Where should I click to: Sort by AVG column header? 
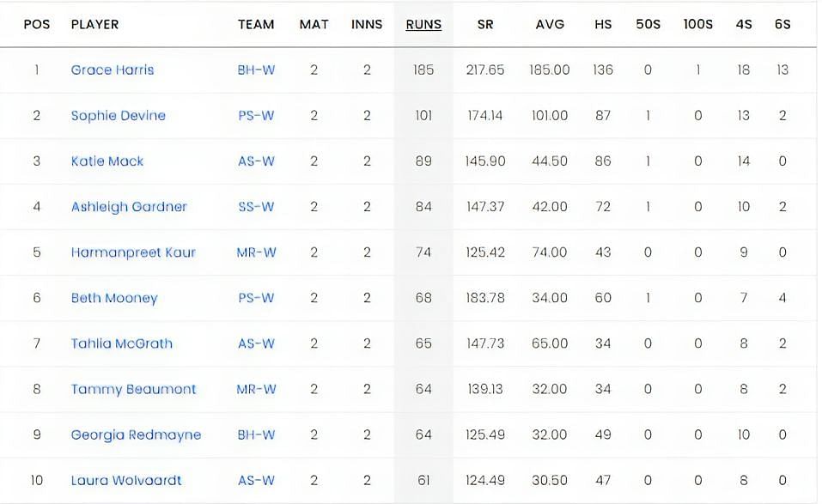[550, 25]
